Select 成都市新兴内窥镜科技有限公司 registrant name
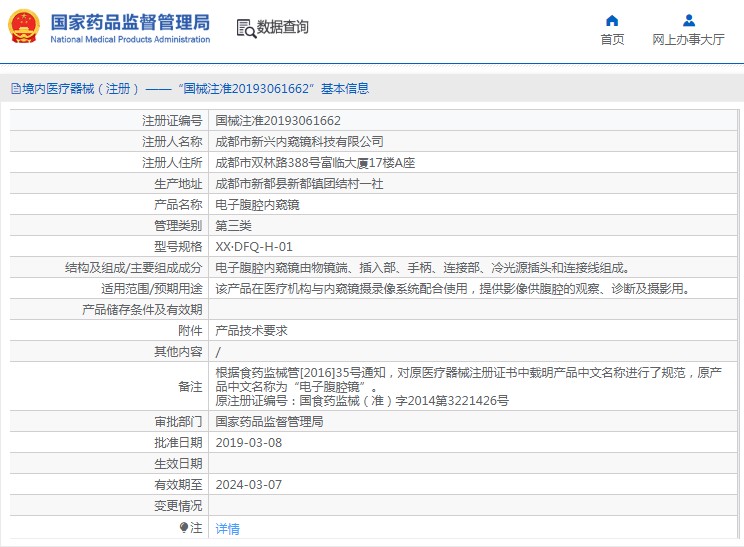The image size is (744, 547). point(299,141)
